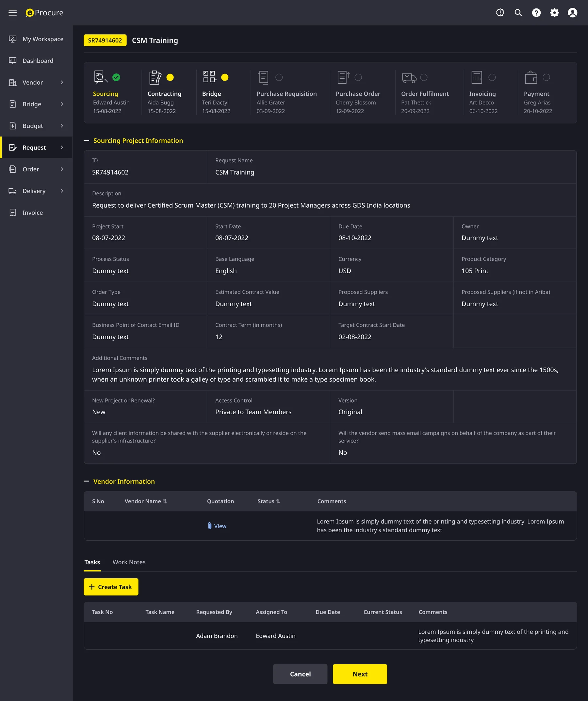The height and width of the screenshot is (701, 588).
Task: Open the help question mark icon
Action: point(536,13)
